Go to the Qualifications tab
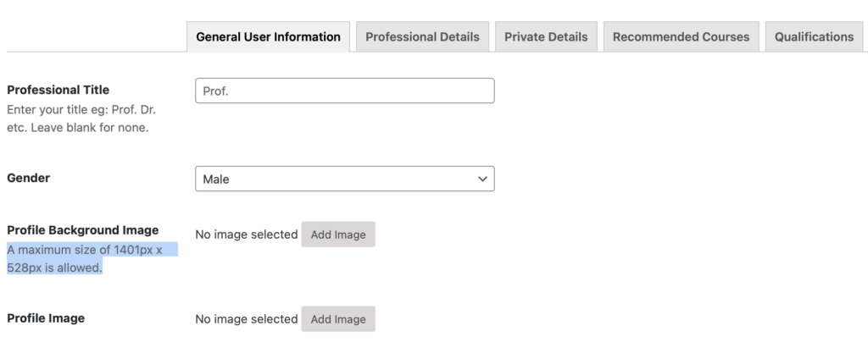The height and width of the screenshot is (342, 868). pos(814,37)
